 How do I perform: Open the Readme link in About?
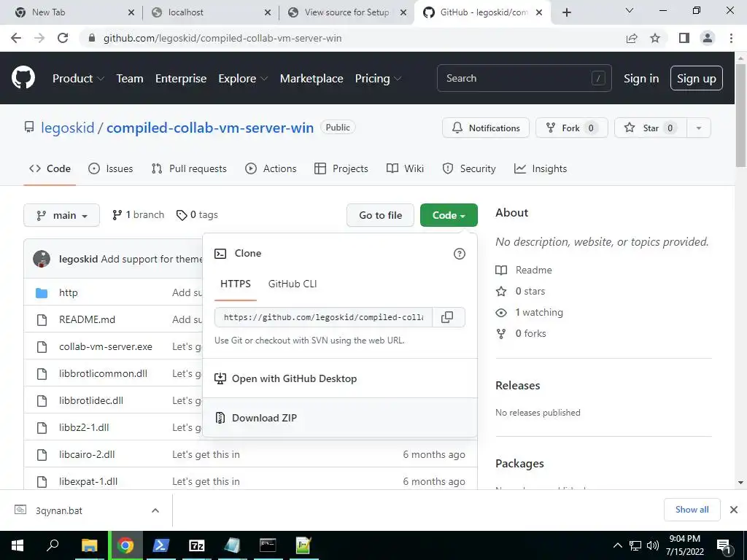[533, 270]
